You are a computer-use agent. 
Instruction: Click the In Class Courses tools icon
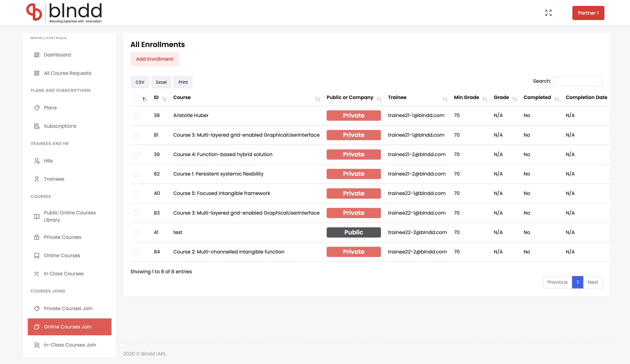(37, 273)
